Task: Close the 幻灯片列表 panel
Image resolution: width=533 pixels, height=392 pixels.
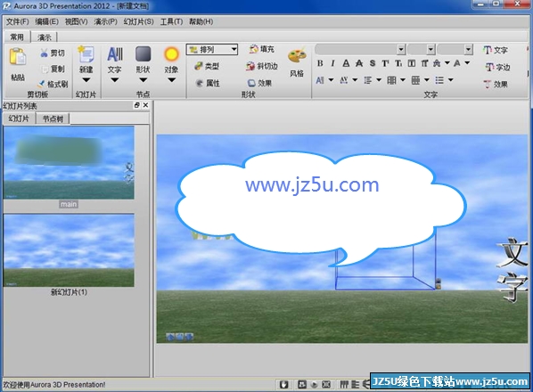Action: point(145,105)
